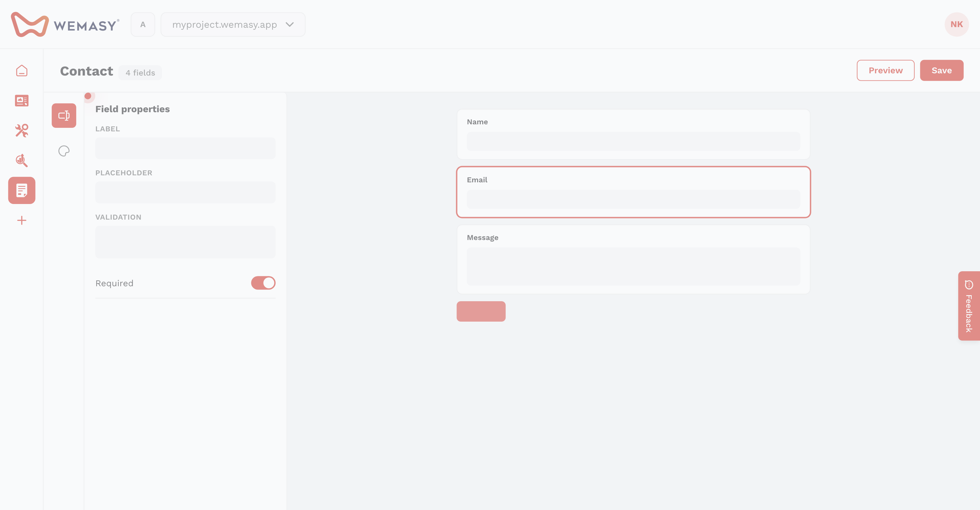This screenshot has width=980, height=510.
Task: Open the Home sidebar icon
Action: pyautogui.click(x=22, y=71)
